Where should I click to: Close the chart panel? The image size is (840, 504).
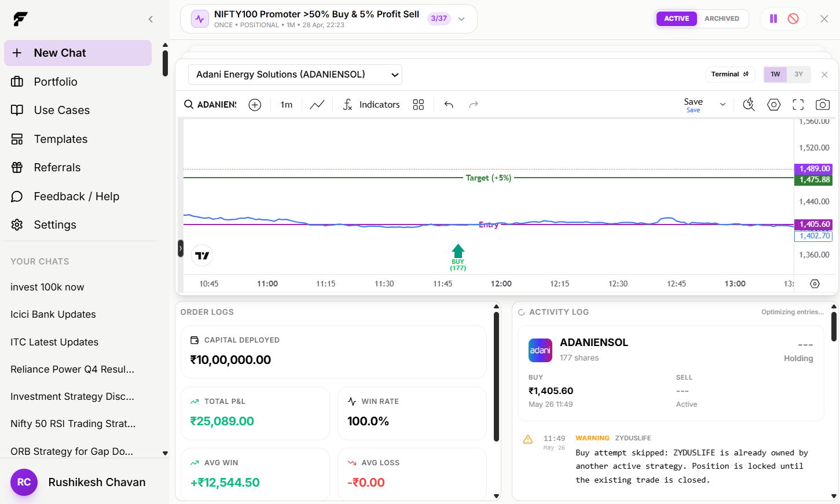(x=824, y=75)
